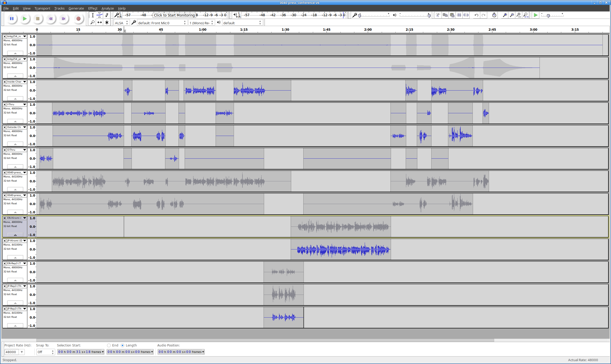Select the End radio button
The width and height of the screenshot is (611, 364).
[x=109, y=345]
